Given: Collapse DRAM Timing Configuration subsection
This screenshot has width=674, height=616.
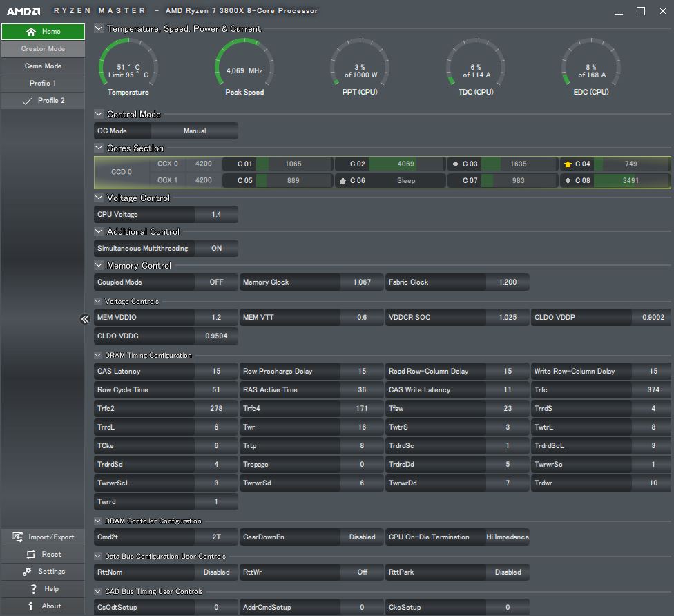Looking at the screenshot, I should [97, 355].
